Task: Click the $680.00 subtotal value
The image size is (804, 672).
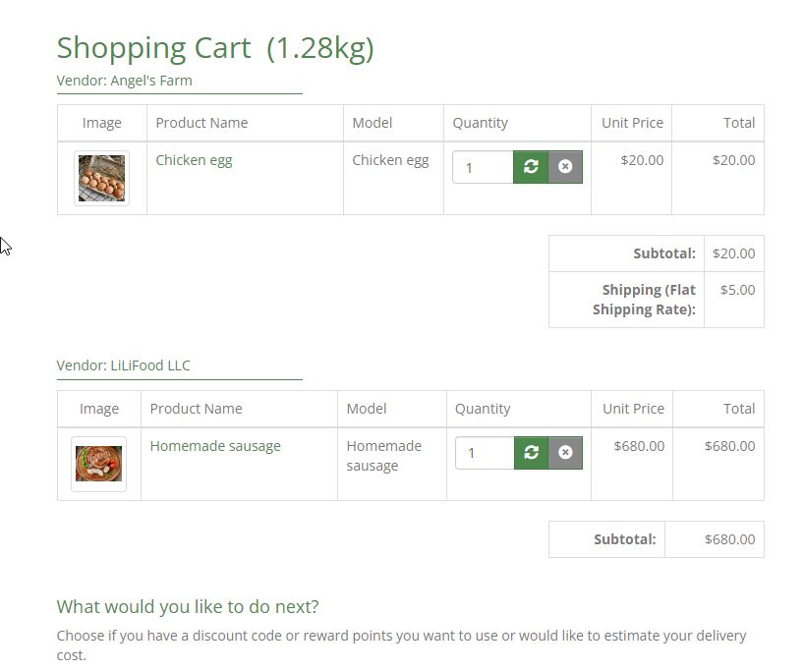Action: click(x=729, y=539)
